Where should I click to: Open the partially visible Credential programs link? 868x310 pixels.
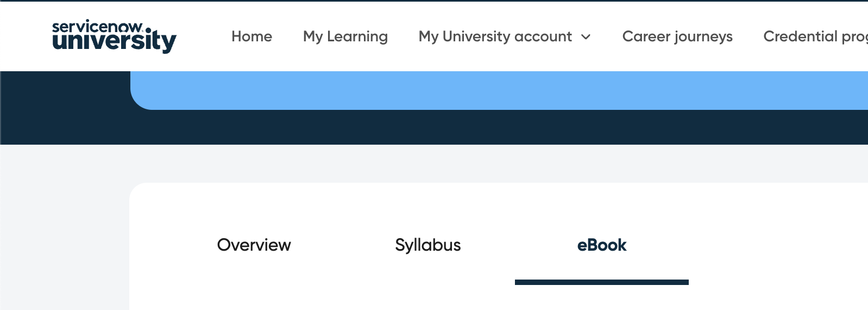pos(815,36)
